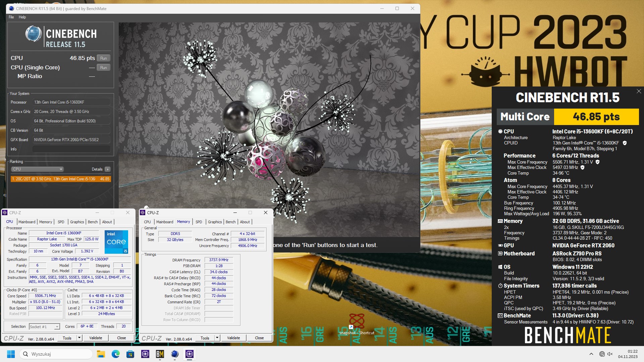
Task: Click the Processor field 13th Gen Intel Core i5-13600KF
Action: coord(71,102)
